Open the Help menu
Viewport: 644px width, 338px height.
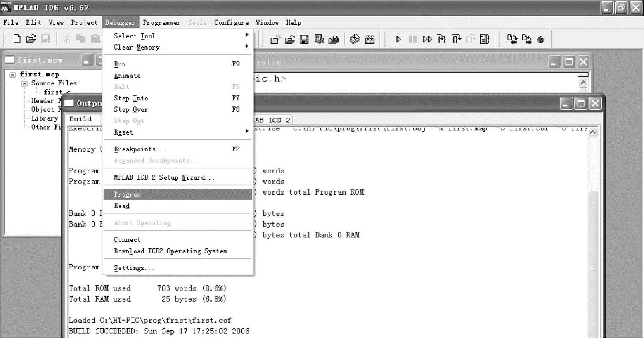(x=294, y=23)
